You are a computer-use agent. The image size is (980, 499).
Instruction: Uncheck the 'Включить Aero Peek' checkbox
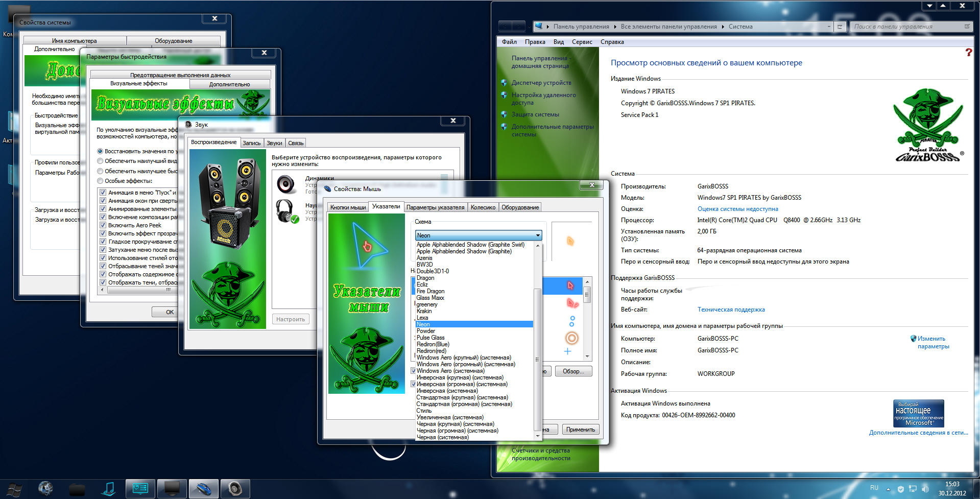pos(103,225)
